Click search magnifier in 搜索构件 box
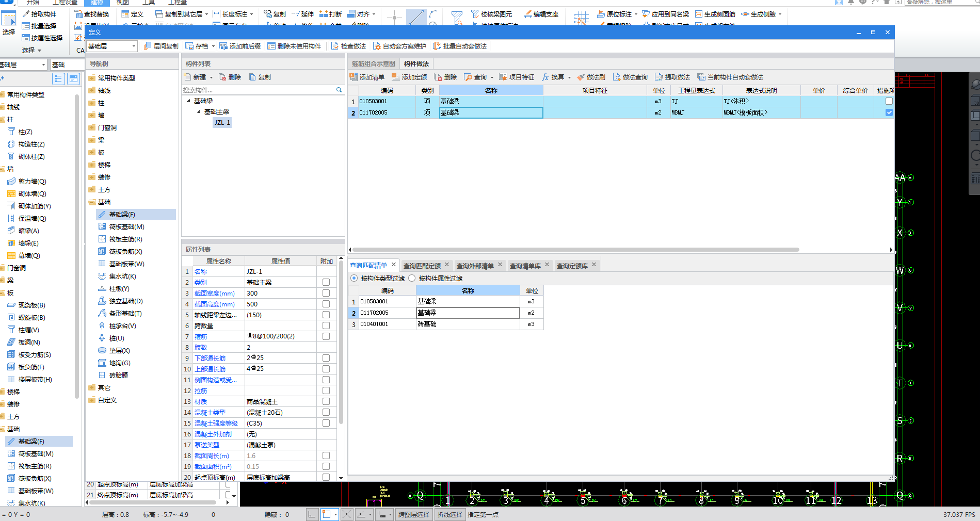980x521 pixels. point(339,90)
